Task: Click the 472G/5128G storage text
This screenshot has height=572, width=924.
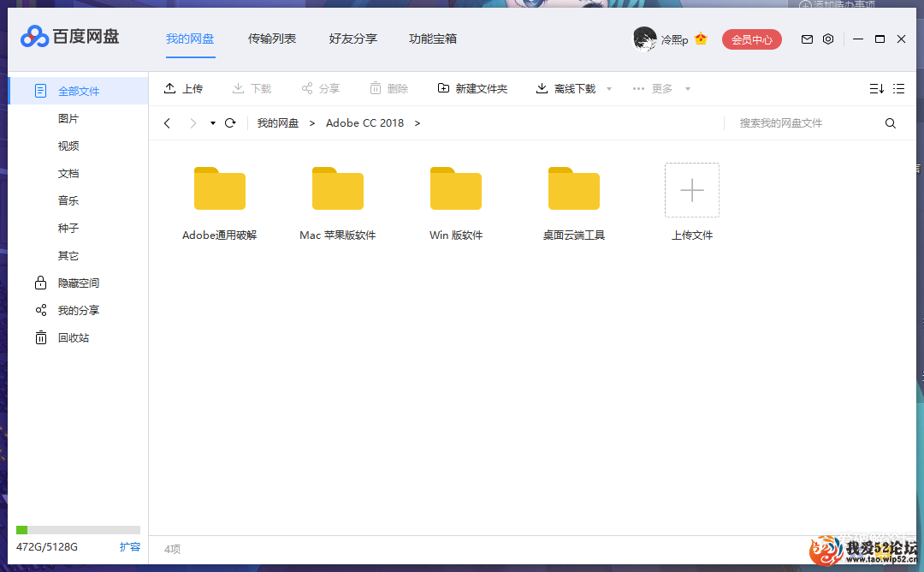Action: pyautogui.click(x=46, y=546)
